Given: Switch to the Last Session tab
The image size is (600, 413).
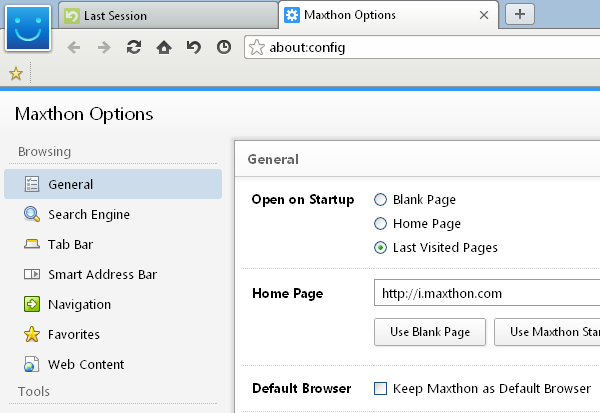Looking at the screenshot, I should 168,15.
